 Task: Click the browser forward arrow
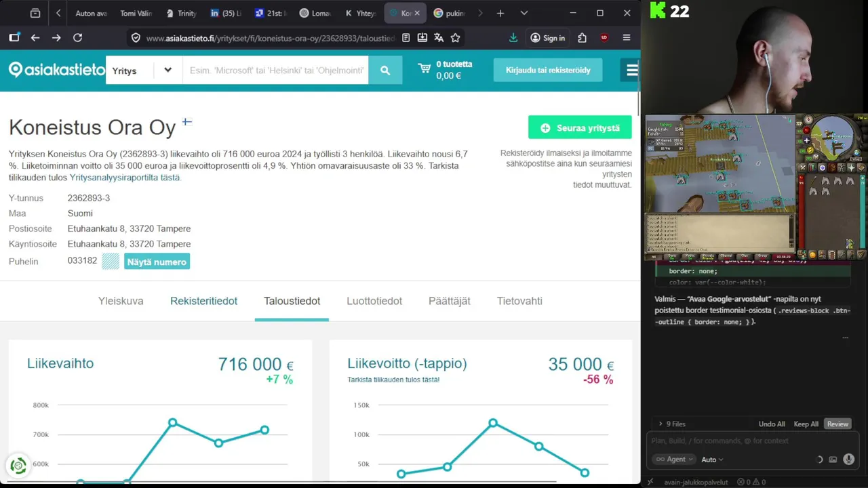[56, 38]
